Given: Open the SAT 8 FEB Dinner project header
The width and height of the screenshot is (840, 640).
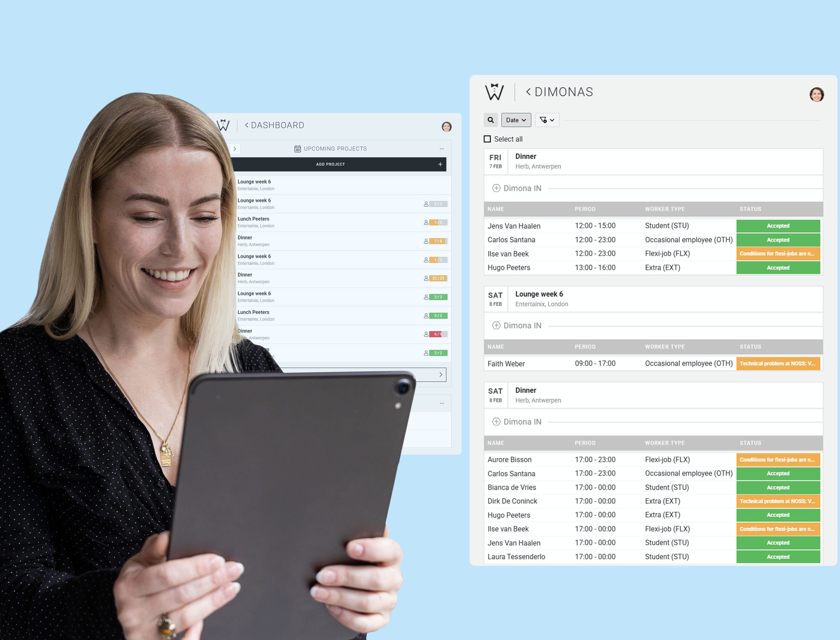Looking at the screenshot, I should coord(653,395).
